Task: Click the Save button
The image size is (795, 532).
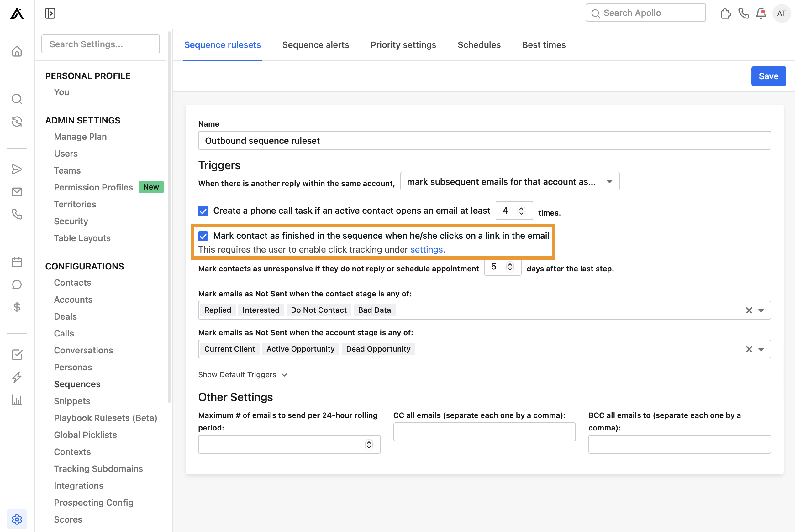Action: coord(769,76)
